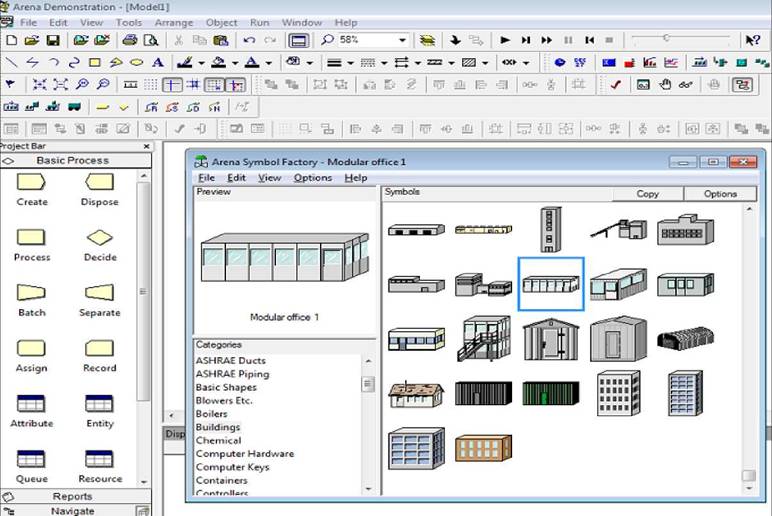Select the Text tool letter A

pos(158,63)
